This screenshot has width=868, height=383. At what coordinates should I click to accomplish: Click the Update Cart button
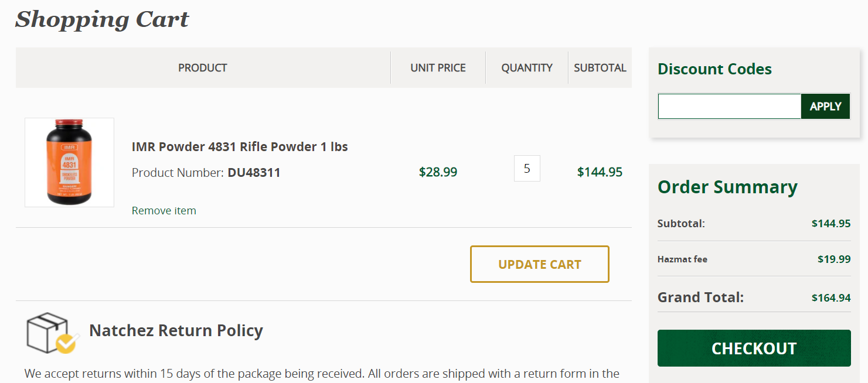point(540,264)
